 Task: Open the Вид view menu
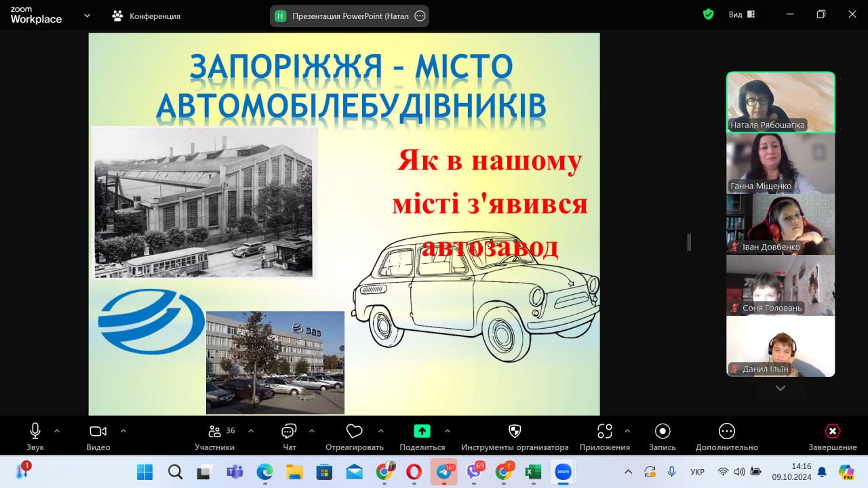[x=741, y=14]
